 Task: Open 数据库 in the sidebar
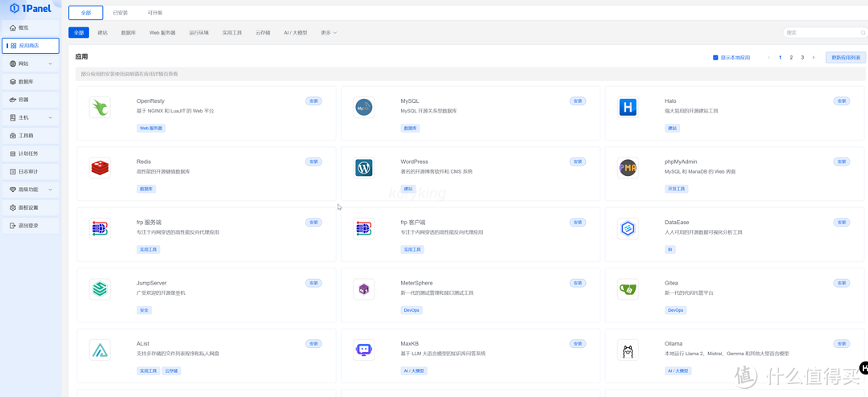tap(31, 81)
